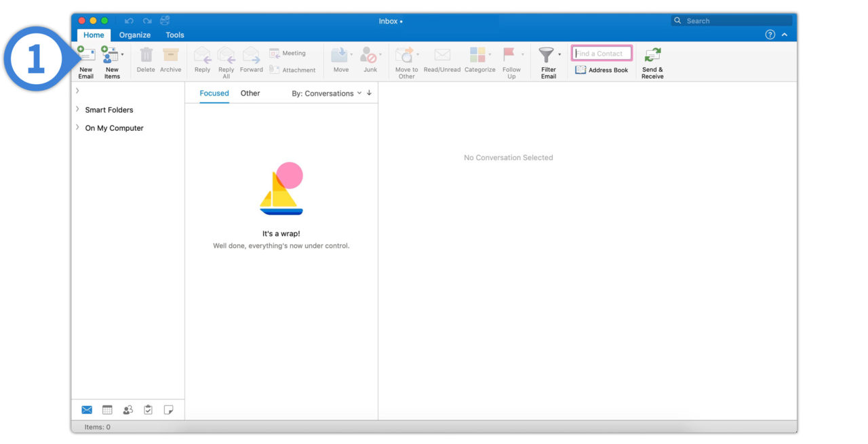This screenshot has height=444, width=868.
Task: Select Smart Folders in sidebar
Action: (x=109, y=110)
